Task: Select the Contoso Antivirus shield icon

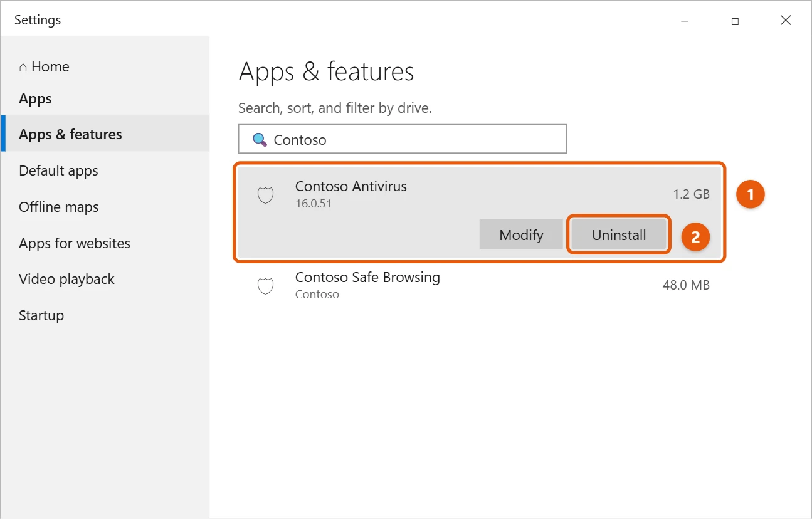Action: 266,195
